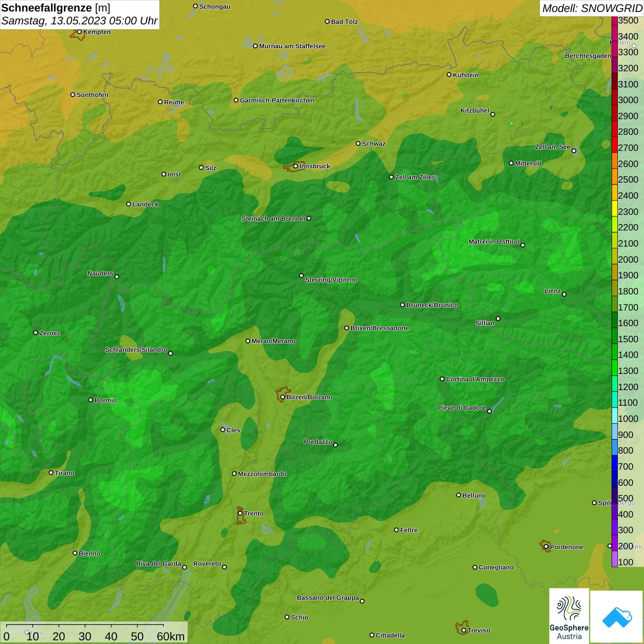Click the Cittadella label
This screenshot has height=644, width=644.
[390, 635]
